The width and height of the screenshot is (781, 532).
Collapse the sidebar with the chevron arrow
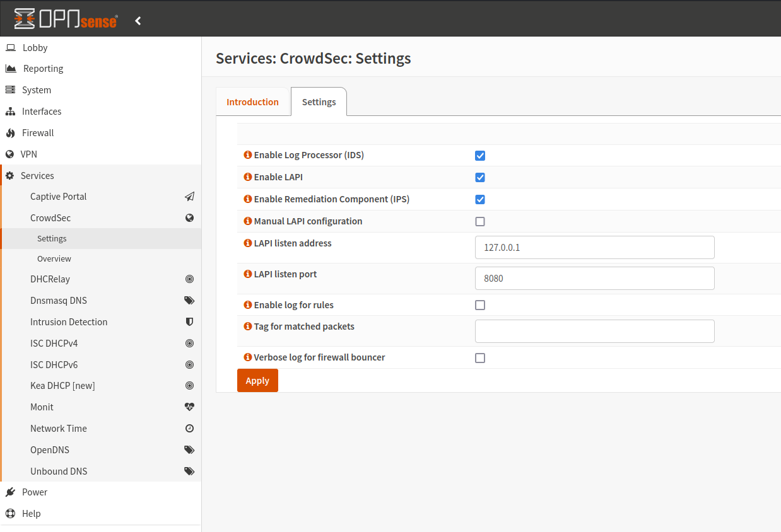pyautogui.click(x=138, y=20)
